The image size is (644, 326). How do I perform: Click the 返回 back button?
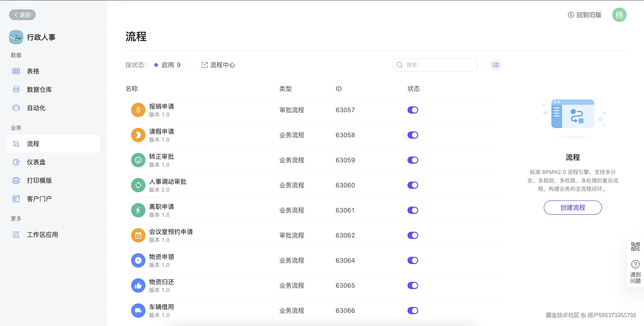[22, 15]
